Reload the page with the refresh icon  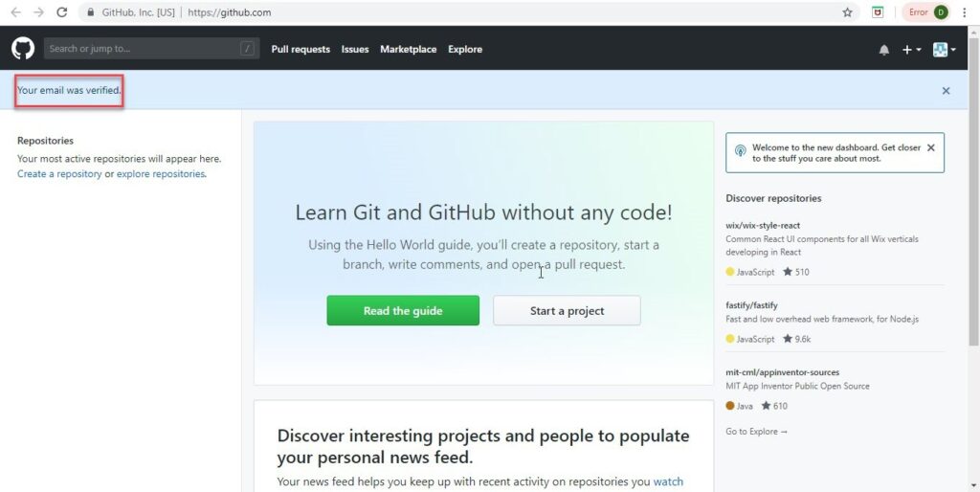coord(62,12)
